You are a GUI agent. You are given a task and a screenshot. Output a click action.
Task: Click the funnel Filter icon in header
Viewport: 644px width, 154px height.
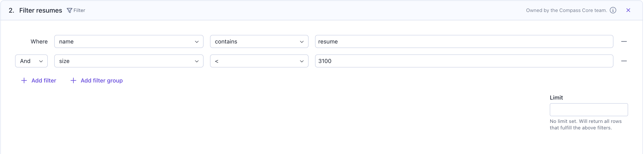(70, 11)
